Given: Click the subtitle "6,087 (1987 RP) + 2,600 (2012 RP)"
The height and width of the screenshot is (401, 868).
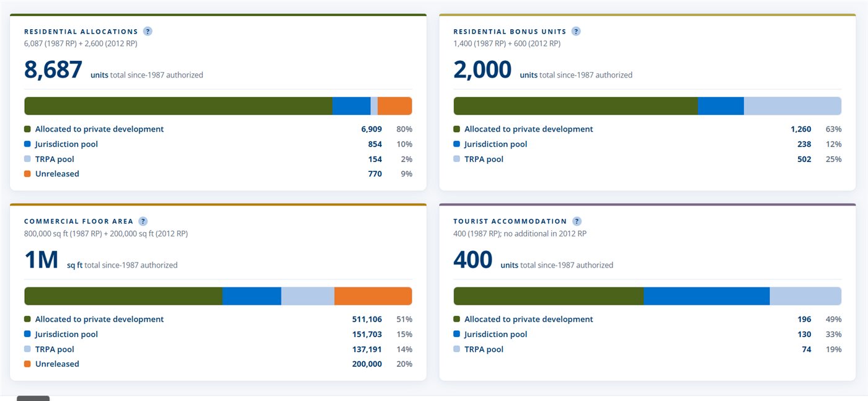Looking at the screenshot, I should pyautogui.click(x=81, y=43).
